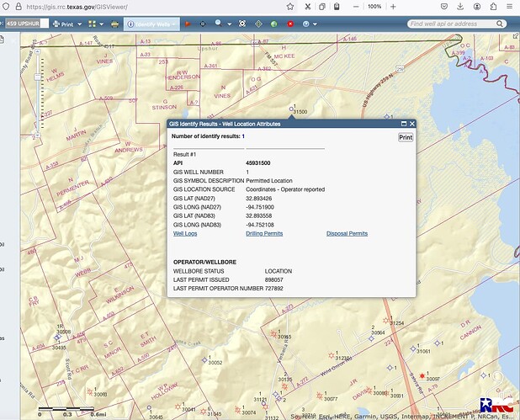The height and width of the screenshot is (420, 520).
Task: Click the green diamond icon in toolbar
Action: (258, 24)
